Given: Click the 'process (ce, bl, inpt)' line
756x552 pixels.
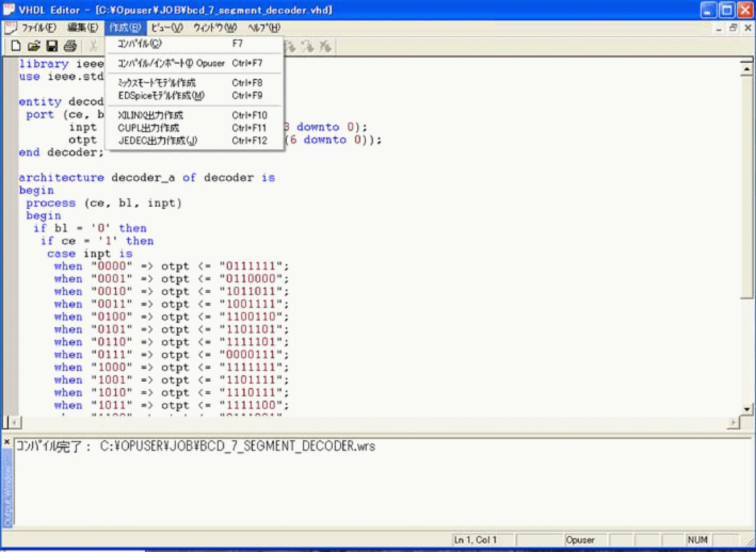Looking at the screenshot, I should 104,203.
